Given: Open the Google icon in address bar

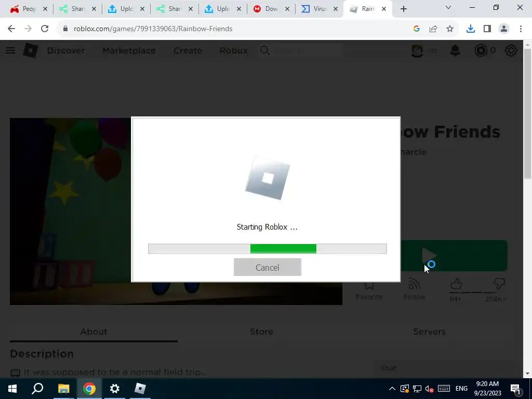Looking at the screenshot, I should (x=417, y=29).
